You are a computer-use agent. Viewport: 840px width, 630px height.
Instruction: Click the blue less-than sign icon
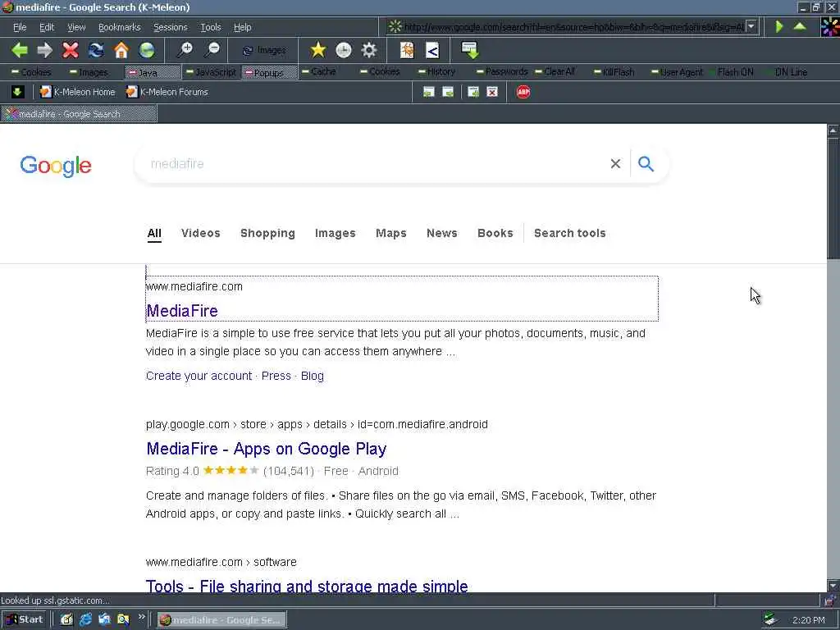432,50
